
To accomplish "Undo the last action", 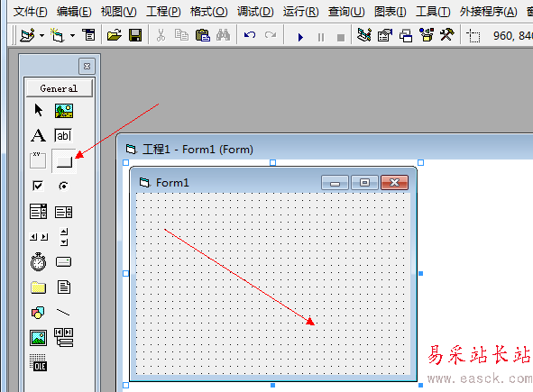I will click(x=250, y=34).
